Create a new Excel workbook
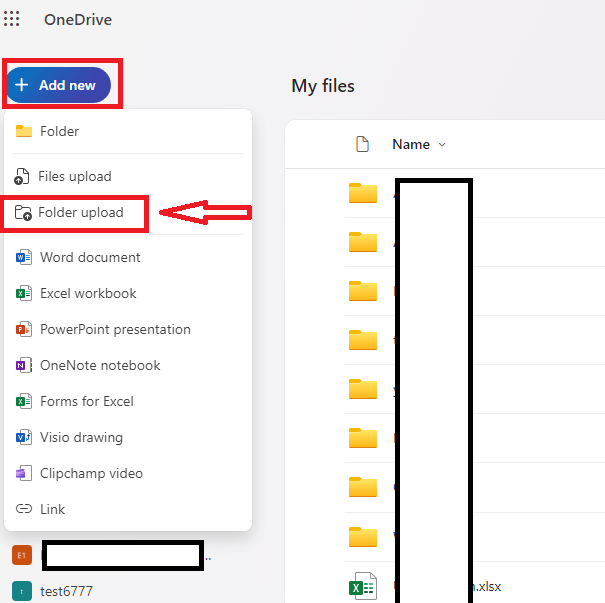The height and width of the screenshot is (603, 605). pyautogui.click(x=128, y=293)
